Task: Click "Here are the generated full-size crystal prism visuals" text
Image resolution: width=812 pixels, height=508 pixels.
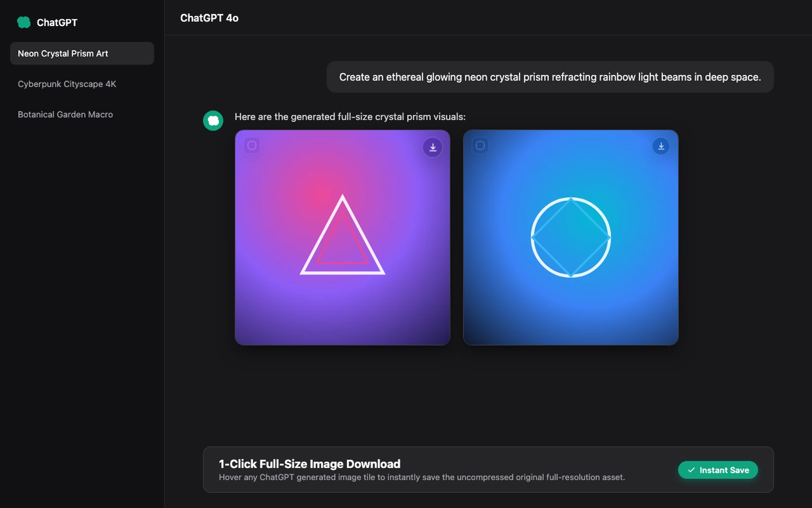Action: pyautogui.click(x=350, y=117)
